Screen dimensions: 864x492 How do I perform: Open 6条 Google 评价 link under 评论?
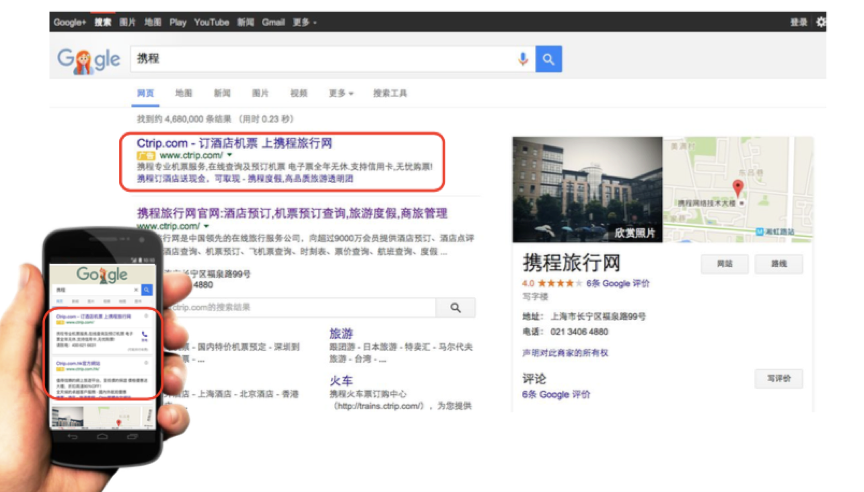pyautogui.click(x=556, y=394)
